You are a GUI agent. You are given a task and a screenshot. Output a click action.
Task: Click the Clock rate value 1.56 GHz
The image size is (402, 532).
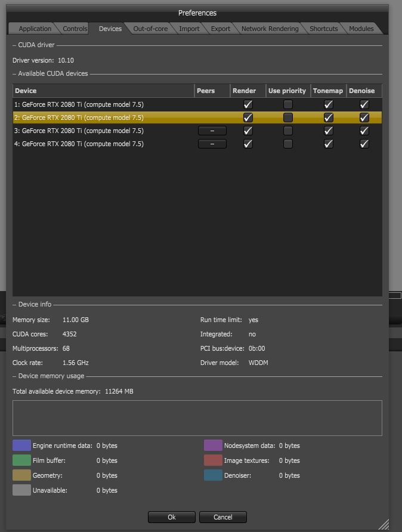pyautogui.click(x=76, y=363)
